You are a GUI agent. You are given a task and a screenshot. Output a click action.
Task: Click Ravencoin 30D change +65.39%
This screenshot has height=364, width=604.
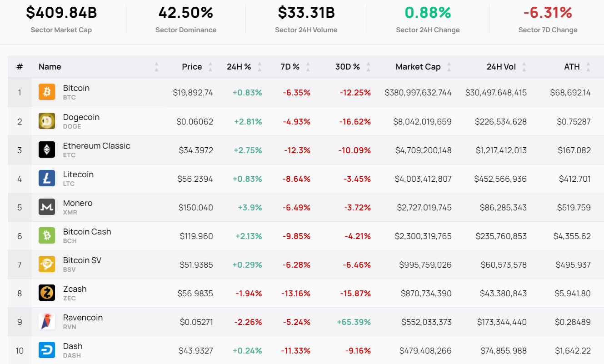[354, 322]
